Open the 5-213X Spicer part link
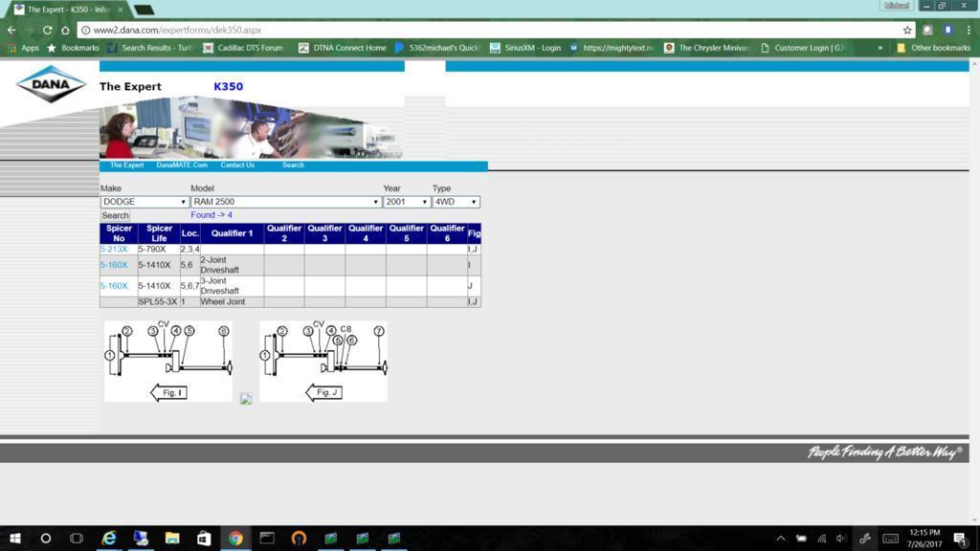 click(114, 250)
